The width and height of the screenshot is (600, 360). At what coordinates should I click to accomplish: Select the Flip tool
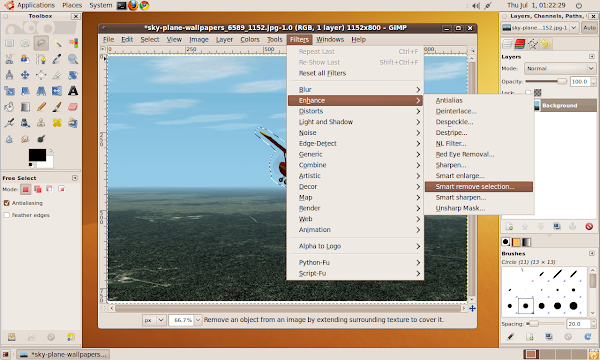[57, 91]
